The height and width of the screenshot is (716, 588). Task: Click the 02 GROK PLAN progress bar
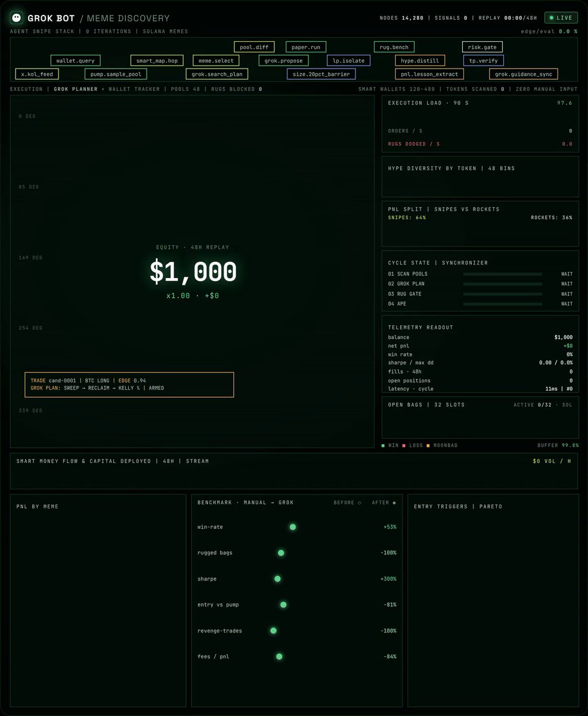click(503, 284)
